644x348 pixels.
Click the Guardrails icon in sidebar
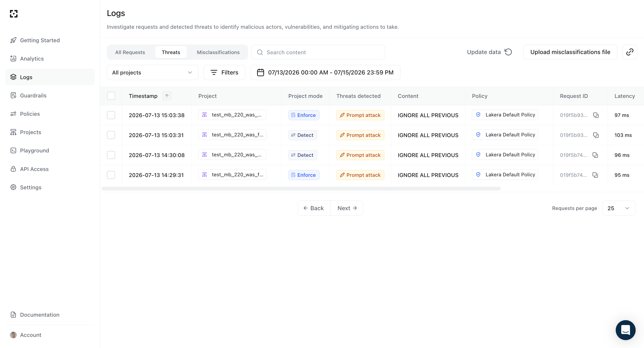tap(13, 95)
